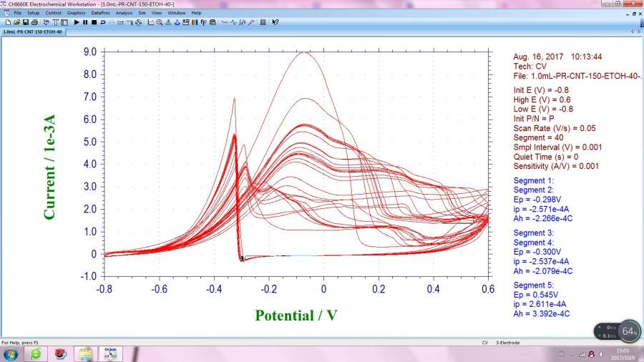Click 'Tech: CV' label

point(530,67)
